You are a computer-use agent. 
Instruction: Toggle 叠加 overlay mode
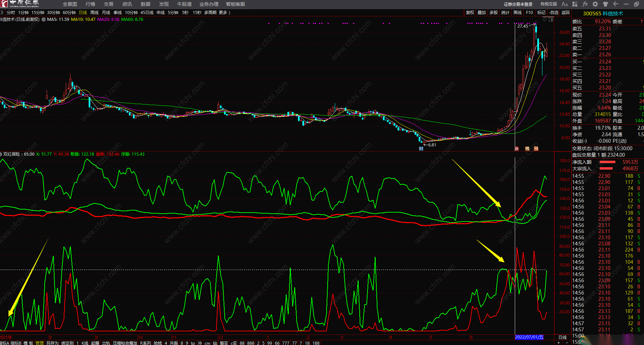(481, 13)
